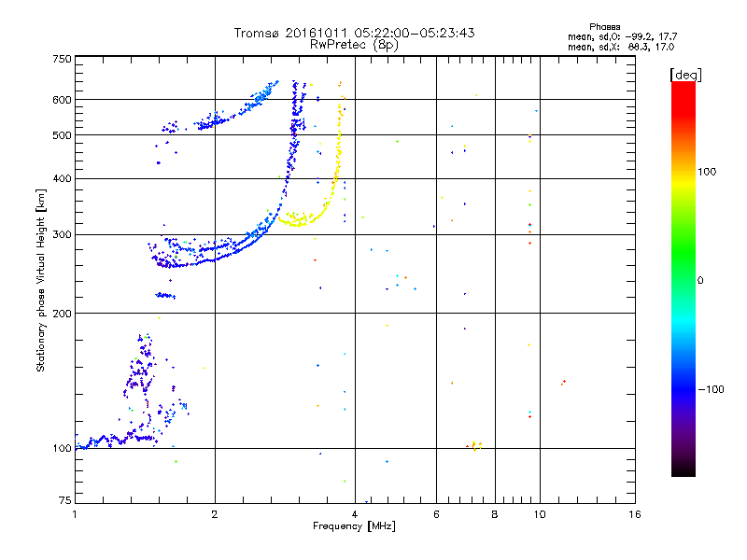
Task: Click the colorbar tick label "100" beside yellow
Action: [707, 172]
